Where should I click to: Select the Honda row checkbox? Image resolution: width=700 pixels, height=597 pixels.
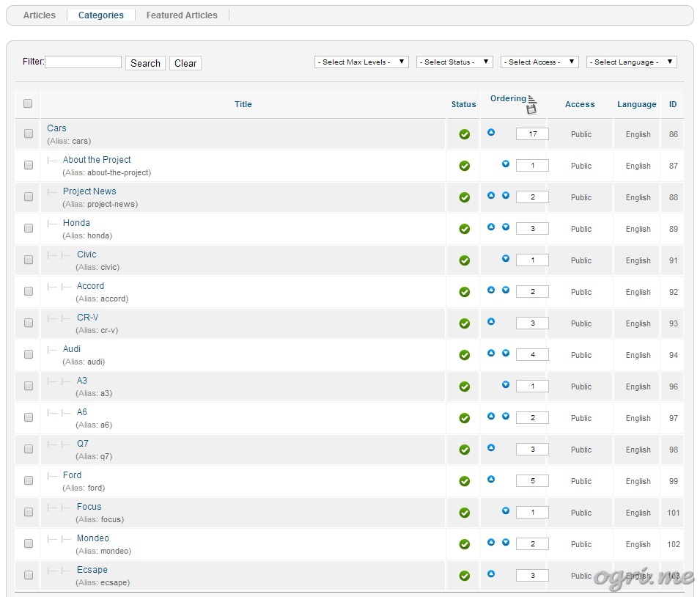[x=29, y=228]
